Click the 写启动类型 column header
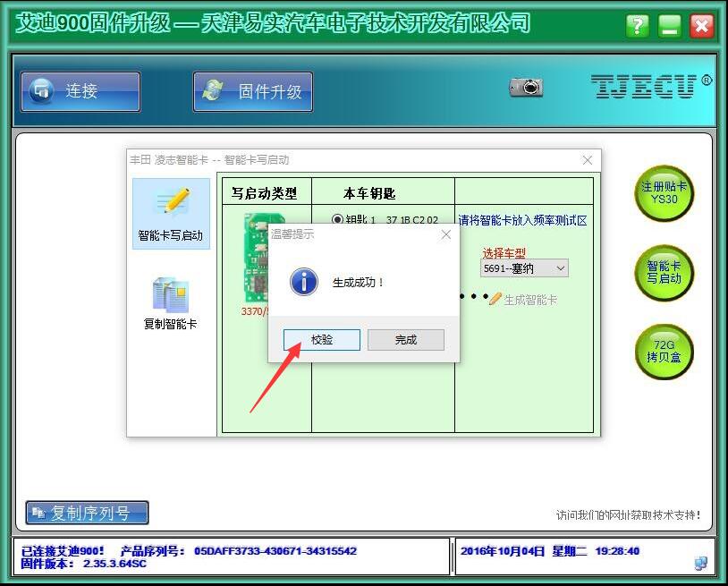 (264, 193)
